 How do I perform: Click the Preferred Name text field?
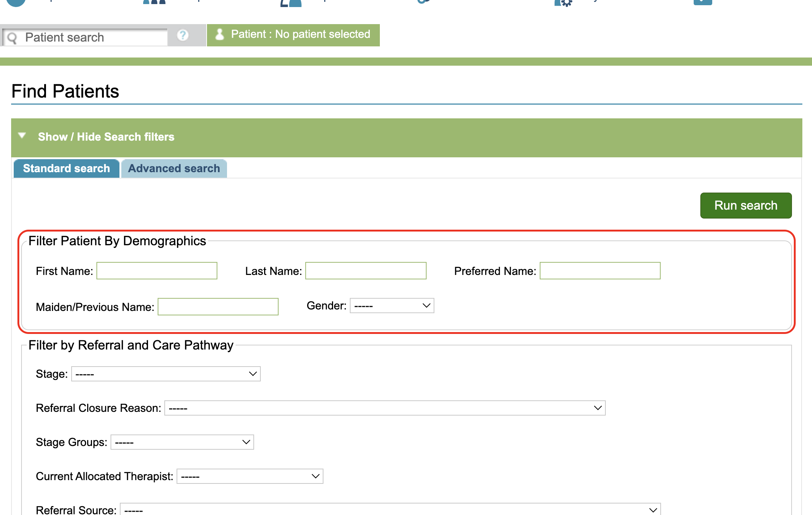click(600, 271)
